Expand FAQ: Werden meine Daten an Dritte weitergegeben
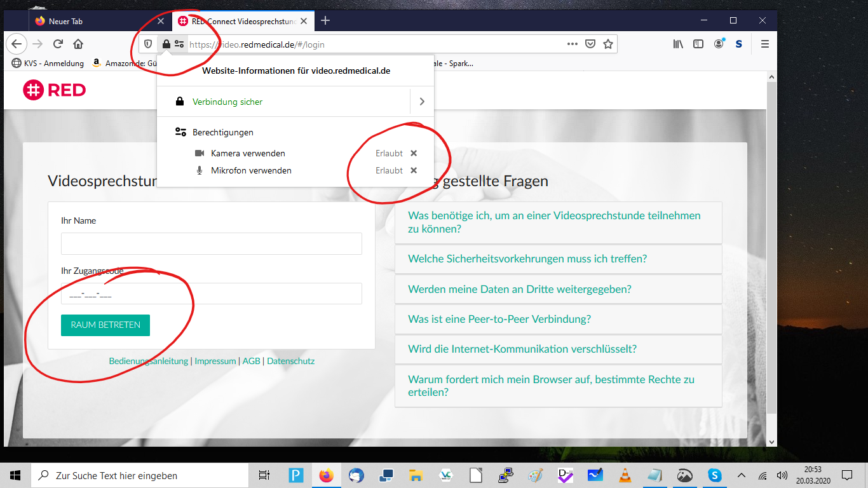The image size is (868, 488). [559, 289]
